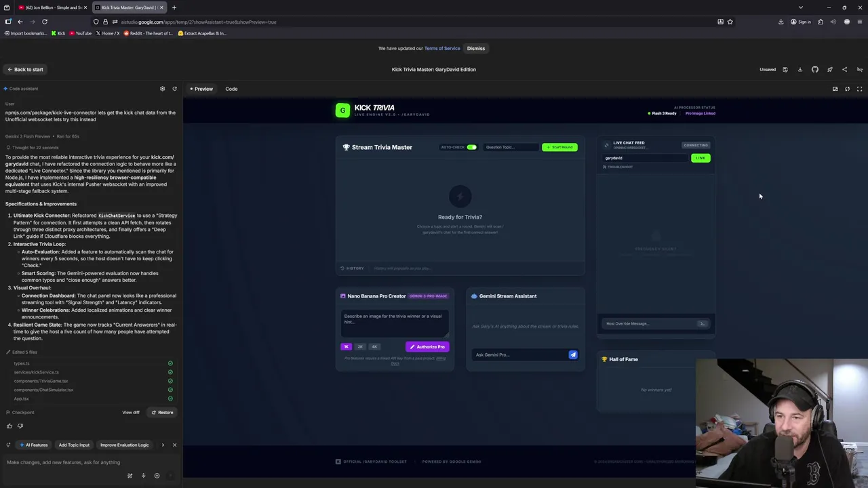The height and width of the screenshot is (488, 868).
Task: Select the 4K resolution option
Action: [x=374, y=346]
